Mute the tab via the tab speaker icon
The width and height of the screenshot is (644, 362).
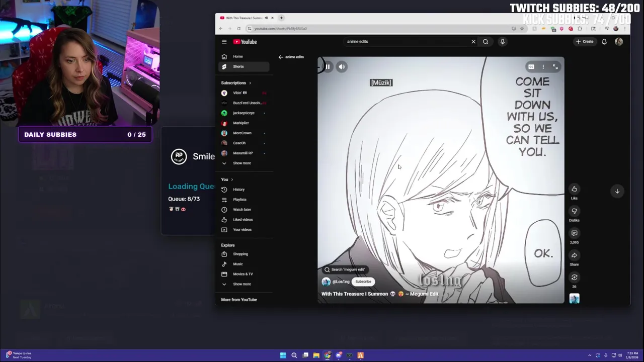[x=266, y=18]
